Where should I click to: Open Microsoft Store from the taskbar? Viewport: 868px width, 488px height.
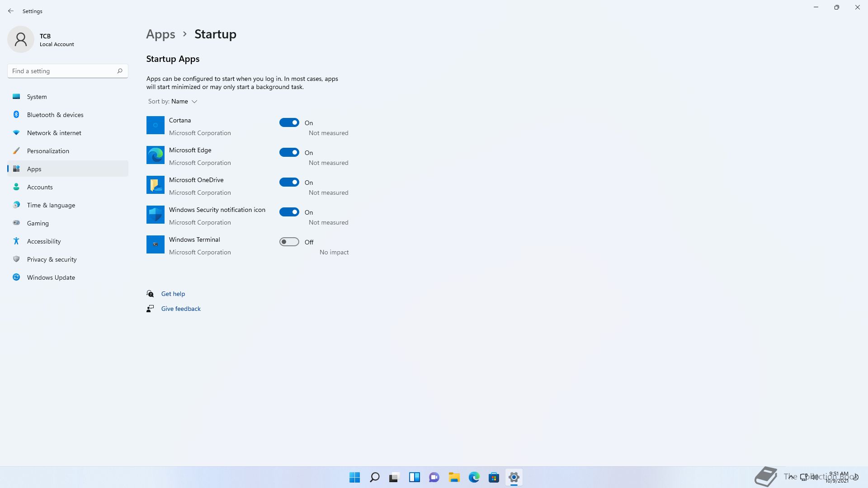494,477
